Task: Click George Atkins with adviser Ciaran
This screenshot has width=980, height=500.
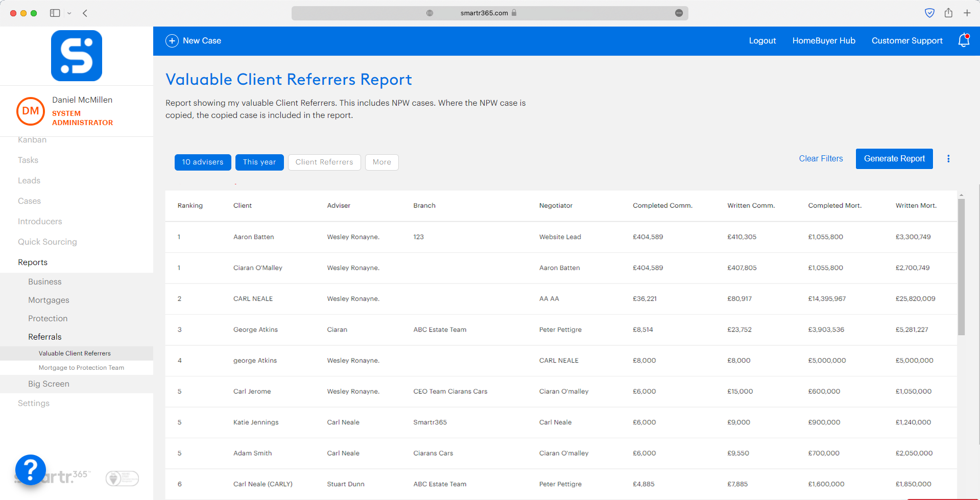Action: pos(255,330)
